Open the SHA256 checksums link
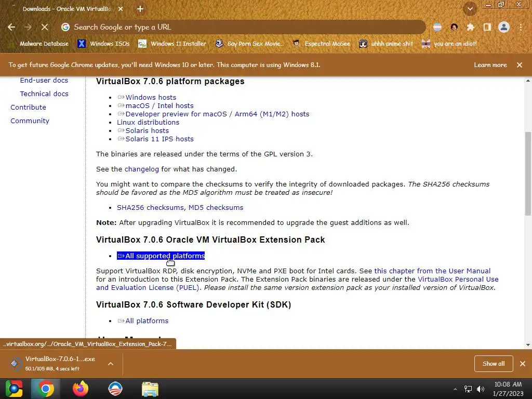The height and width of the screenshot is (399, 532). click(x=150, y=208)
